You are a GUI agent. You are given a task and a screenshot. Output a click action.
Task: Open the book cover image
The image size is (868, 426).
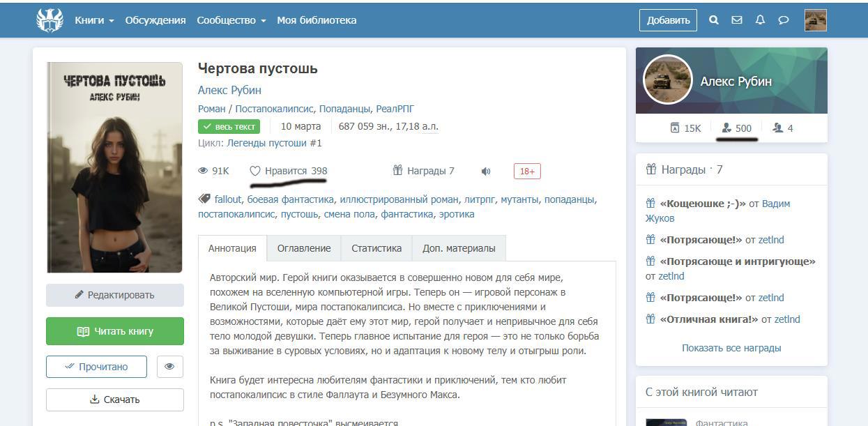[115, 167]
